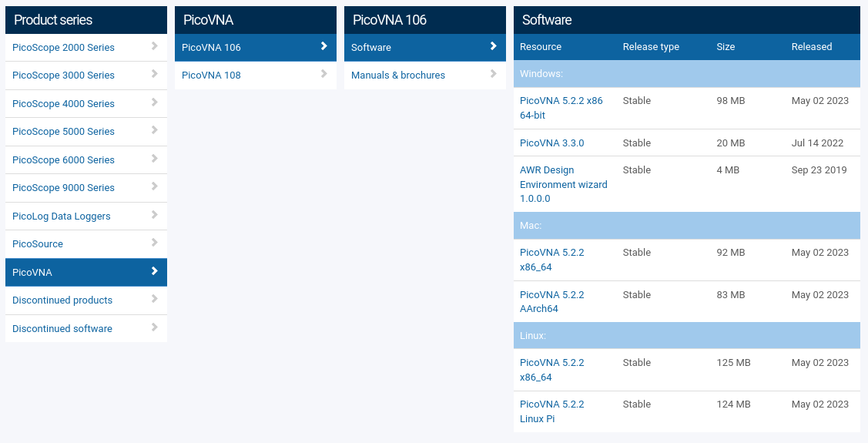Download Mac PicoVNA 5.2.2 x86_64
Image resolution: width=868 pixels, height=443 pixels.
tap(552, 260)
